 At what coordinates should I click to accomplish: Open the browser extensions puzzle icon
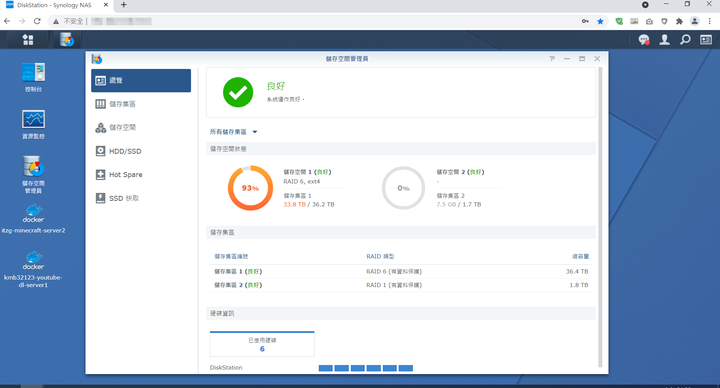click(679, 21)
